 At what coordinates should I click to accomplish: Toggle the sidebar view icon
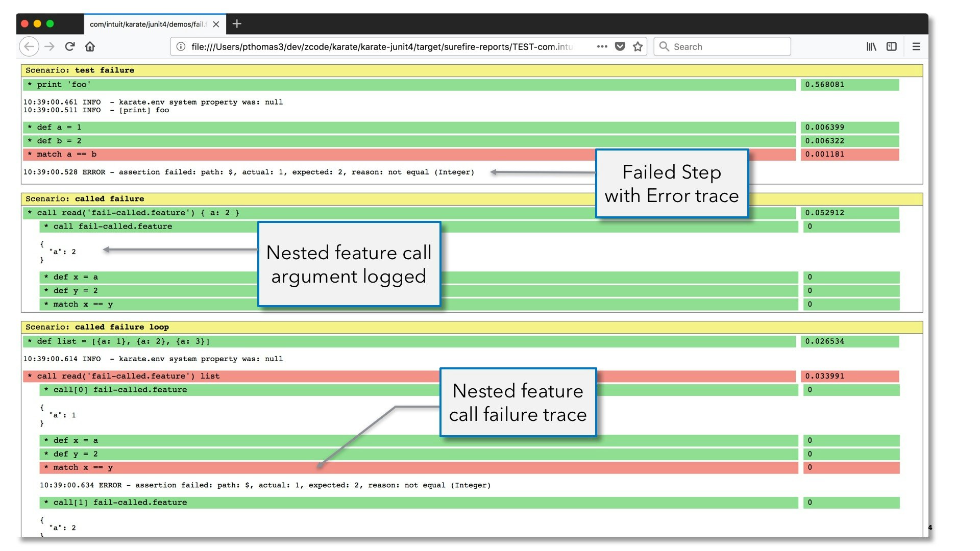(891, 46)
